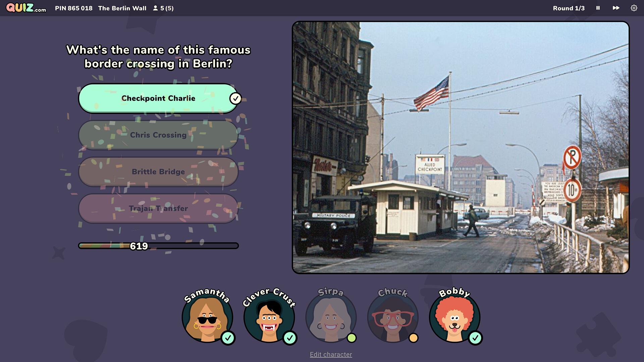644x362 pixels.
Task: Click the checkmark on Checkpoint Charlie
Action: (x=235, y=98)
